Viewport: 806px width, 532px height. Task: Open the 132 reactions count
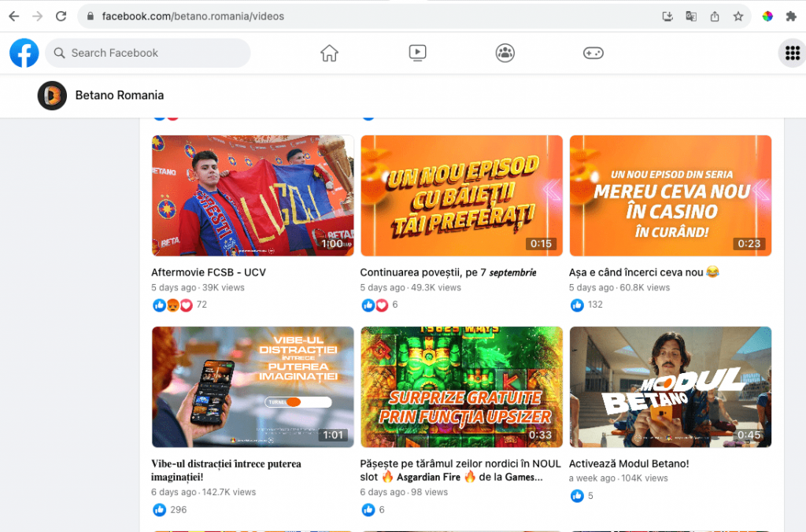[x=595, y=305]
